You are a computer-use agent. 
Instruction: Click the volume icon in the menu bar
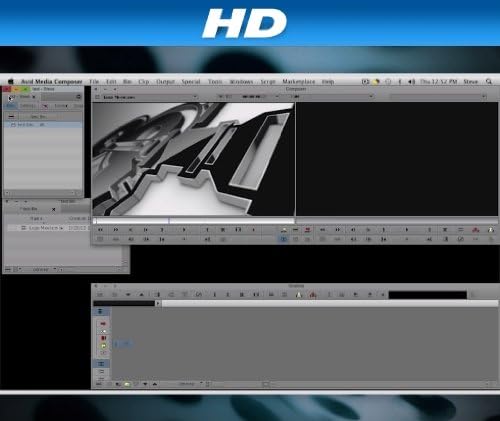(412, 81)
